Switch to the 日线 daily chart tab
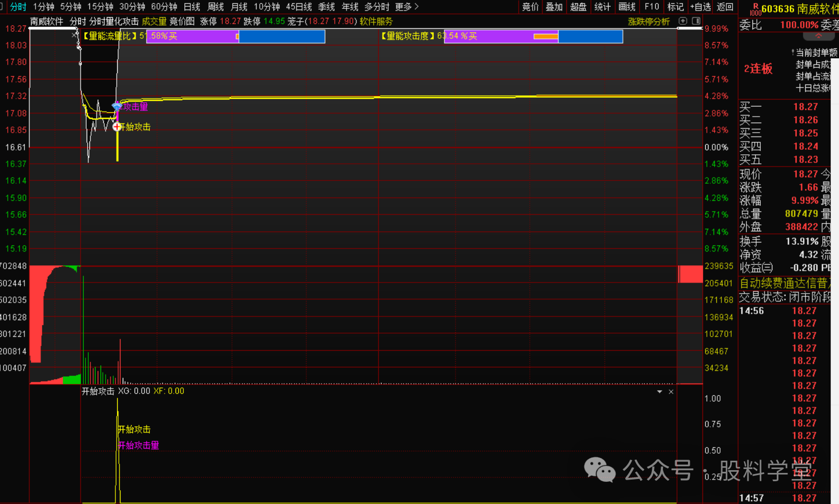The image size is (839, 504). 192,7
